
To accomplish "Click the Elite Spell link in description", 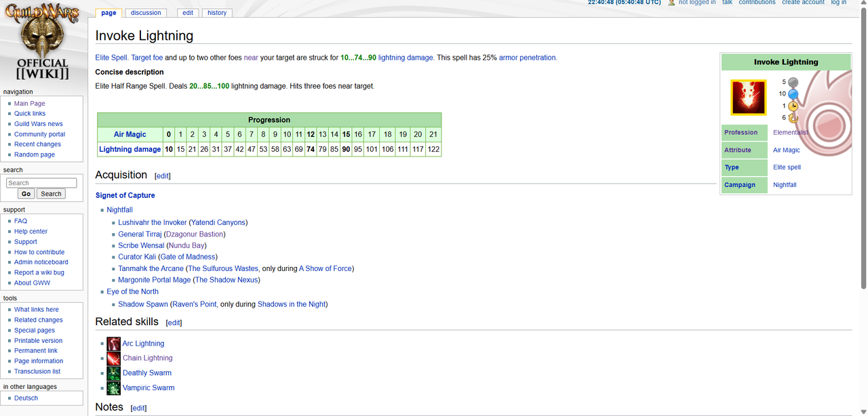I will click(111, 58).
